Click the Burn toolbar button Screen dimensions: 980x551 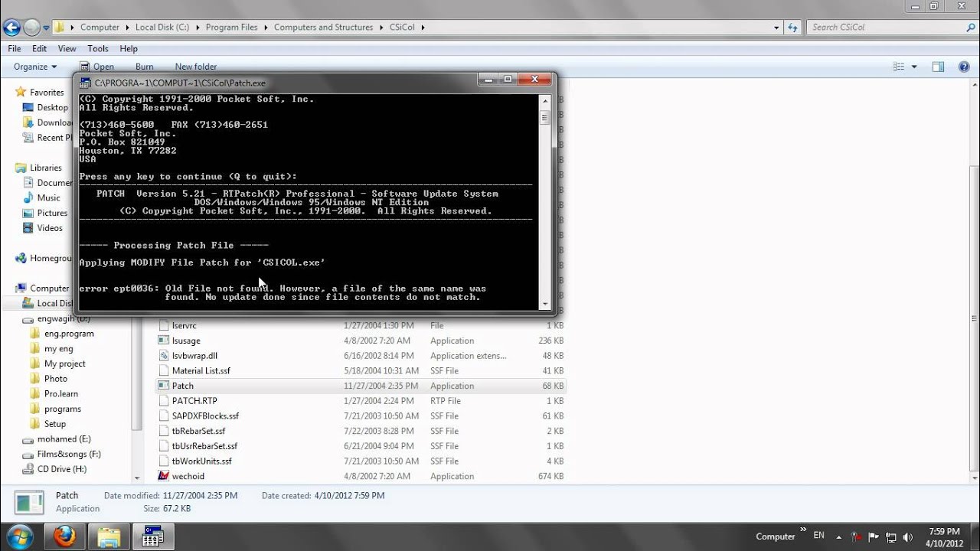(144, 67)
